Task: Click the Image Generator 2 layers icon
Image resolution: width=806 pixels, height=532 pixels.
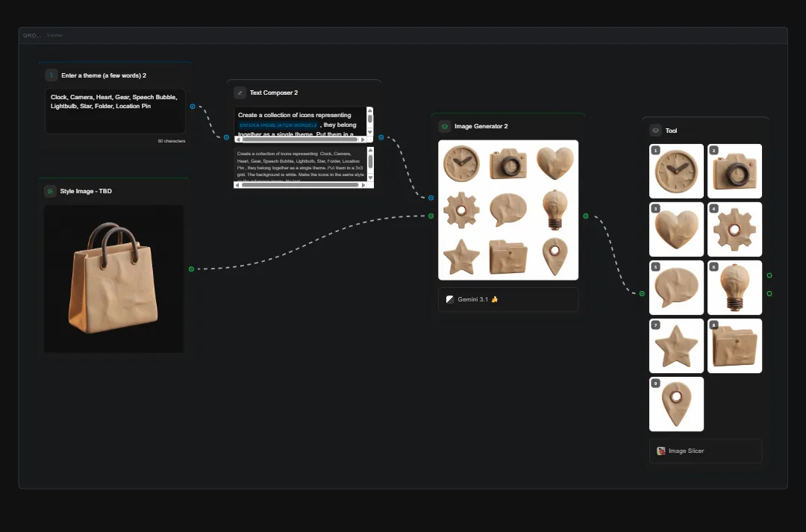Action: pos(444,126)
